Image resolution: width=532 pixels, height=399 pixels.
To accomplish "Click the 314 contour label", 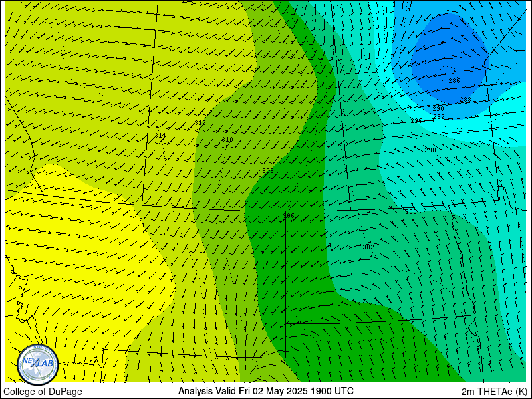I will [160, 136].
